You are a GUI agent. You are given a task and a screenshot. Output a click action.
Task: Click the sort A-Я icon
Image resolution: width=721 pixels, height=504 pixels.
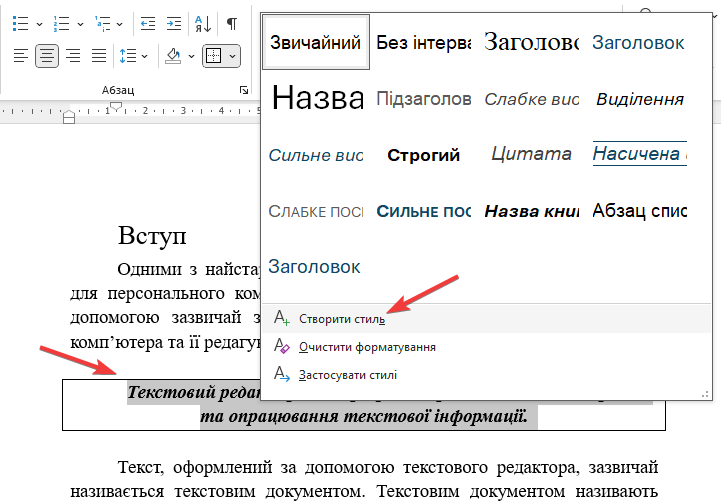(202, 23)
